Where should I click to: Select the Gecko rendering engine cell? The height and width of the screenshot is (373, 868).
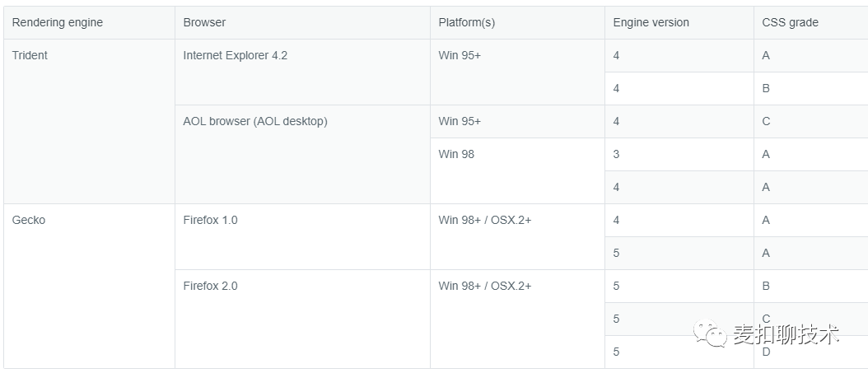click(x=89, y=286)
